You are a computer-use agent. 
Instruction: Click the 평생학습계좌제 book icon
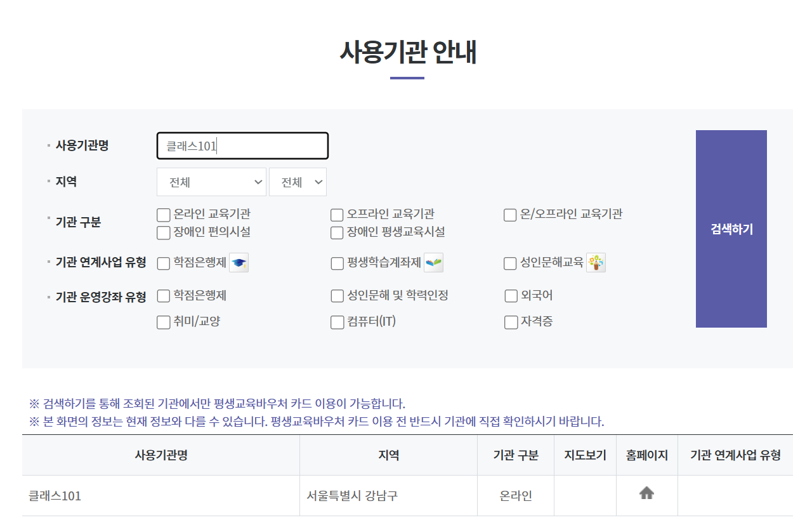(434, 262)
